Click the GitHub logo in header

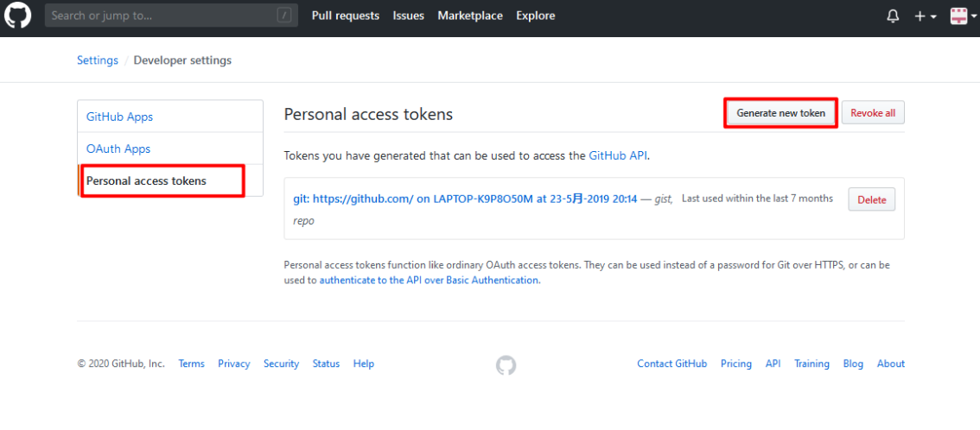tap(17, 16)
